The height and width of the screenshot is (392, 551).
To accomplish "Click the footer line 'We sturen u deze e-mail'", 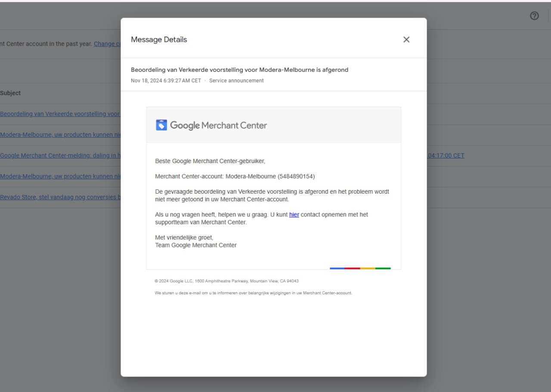I will coord(253,293).
